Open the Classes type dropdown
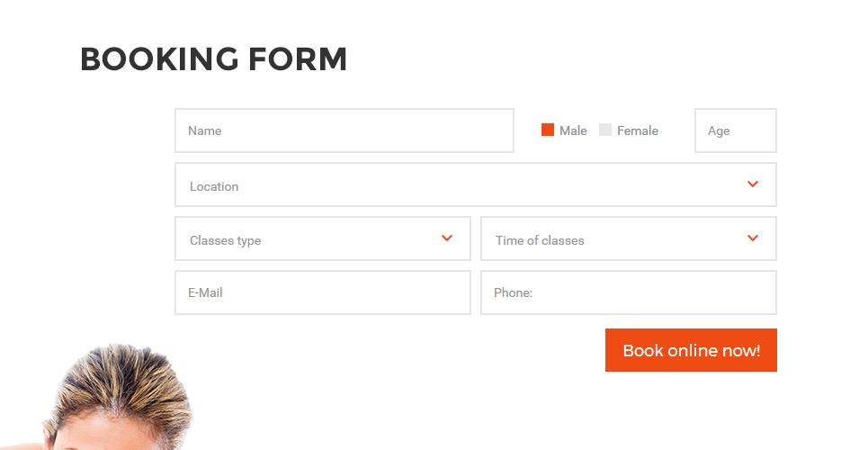Viewport: 868px width, 450px height. pyautogui.click(x=323, y=238)
